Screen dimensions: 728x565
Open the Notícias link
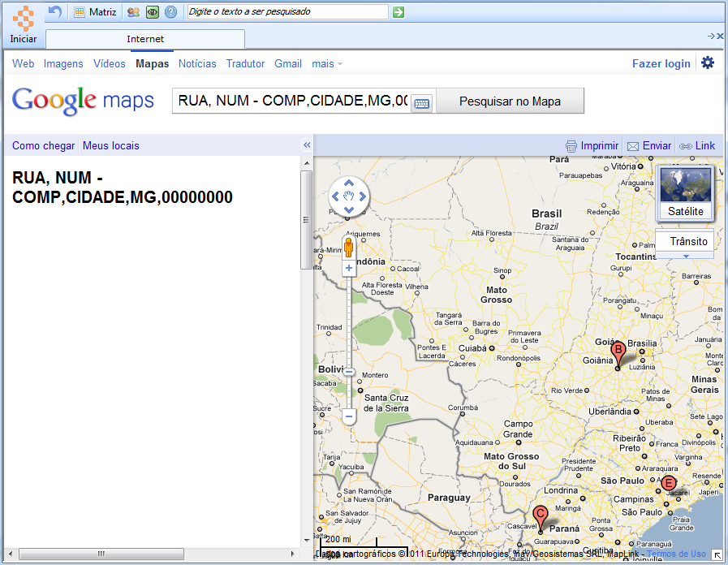(x=197, y=63)
